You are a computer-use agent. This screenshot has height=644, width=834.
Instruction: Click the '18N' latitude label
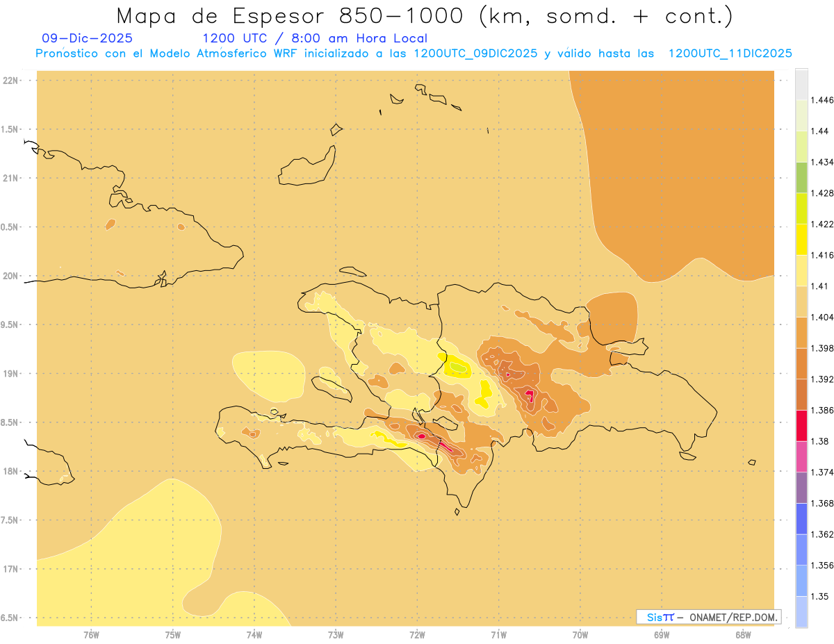coord(11,471)
